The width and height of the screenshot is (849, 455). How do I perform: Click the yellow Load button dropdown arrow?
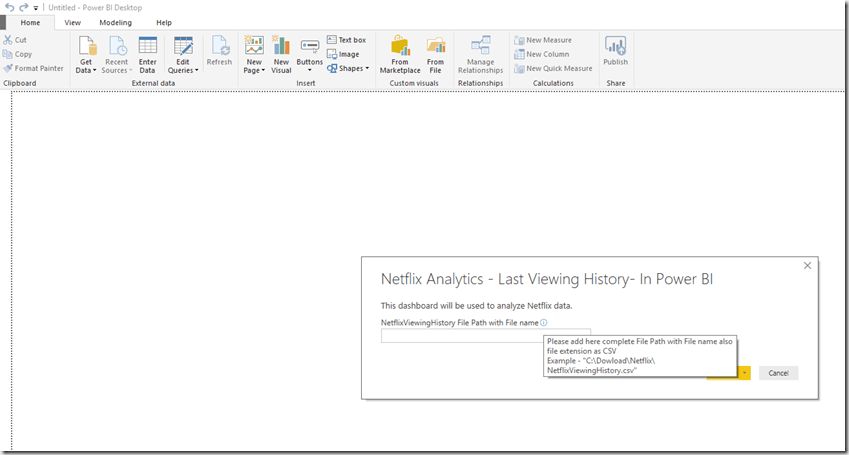[745, 373]
